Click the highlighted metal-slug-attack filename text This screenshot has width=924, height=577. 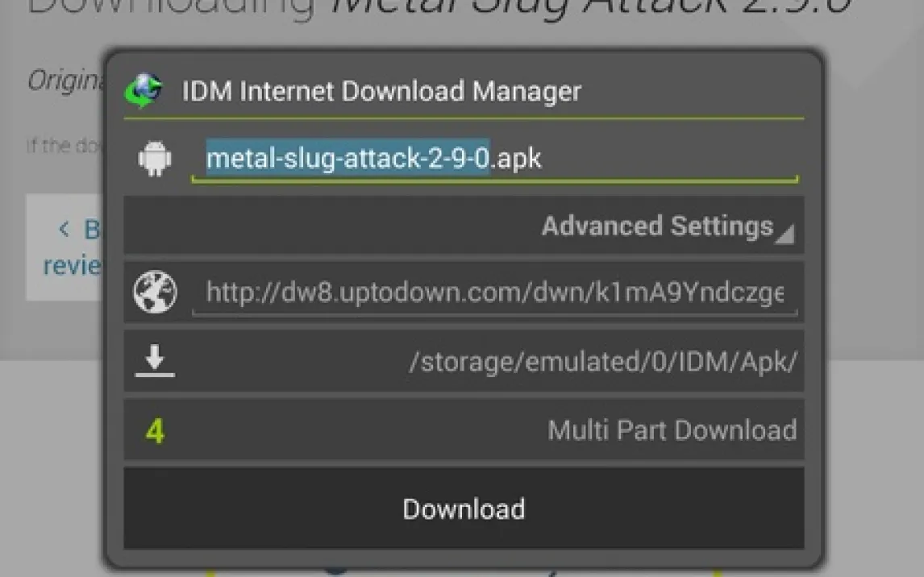click(348, 159)
